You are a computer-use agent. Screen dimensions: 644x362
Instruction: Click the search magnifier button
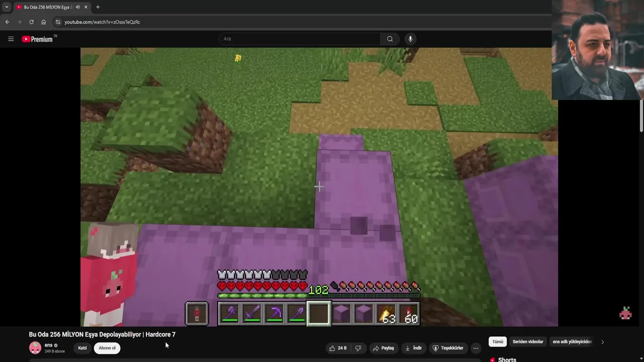(x=390, y=39)
